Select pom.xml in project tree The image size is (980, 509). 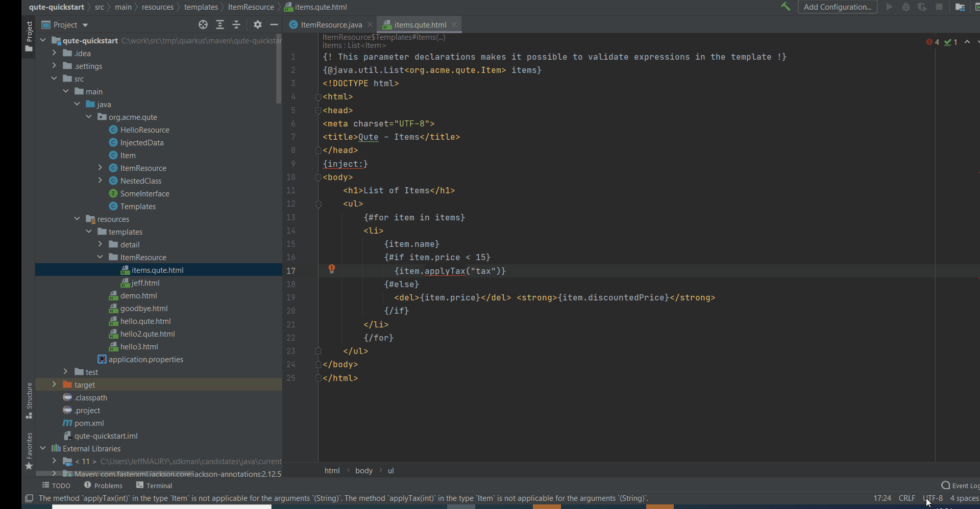[x=89, y=423]
